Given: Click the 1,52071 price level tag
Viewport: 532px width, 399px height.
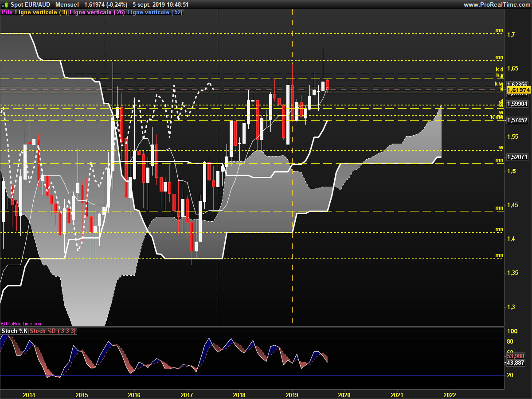Looking at the screenshot, I should coord(517,157).
